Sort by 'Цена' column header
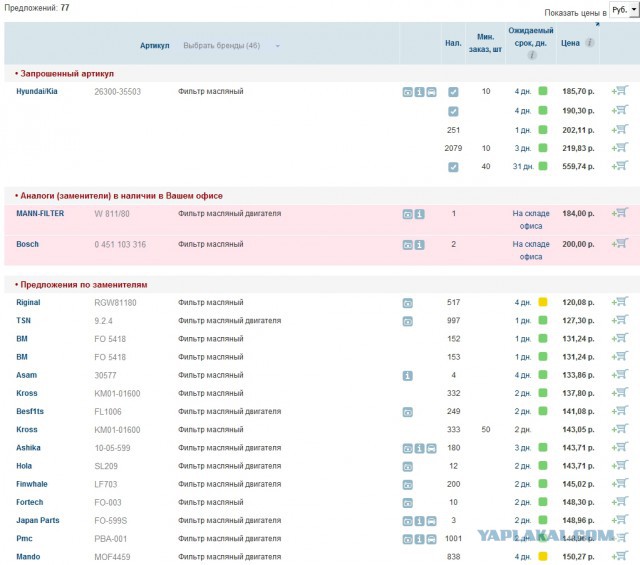Screen dimensions: 640x565 [x=570, y=44]
